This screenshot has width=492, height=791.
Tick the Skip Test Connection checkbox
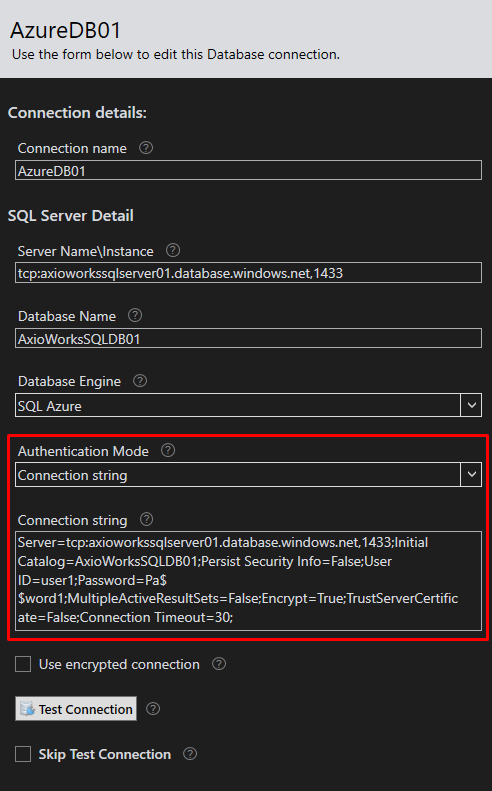point(23,754)
